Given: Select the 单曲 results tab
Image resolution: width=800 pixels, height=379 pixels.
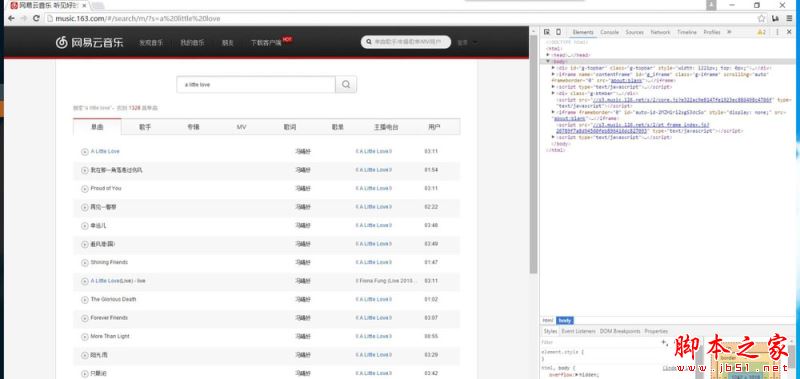Looking at the screenshot, I should 97,127.
